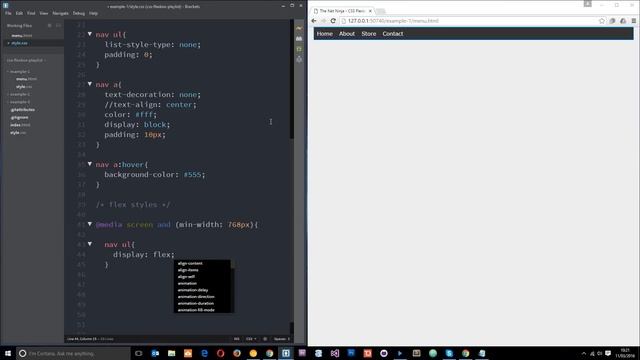Choose 'animation-delay' from the code hint list
This screenshot has height=360, width=640.
coord(193,290)
